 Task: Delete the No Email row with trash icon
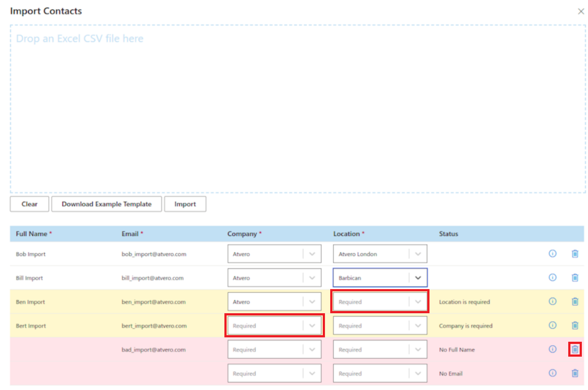tap(575, 373)
